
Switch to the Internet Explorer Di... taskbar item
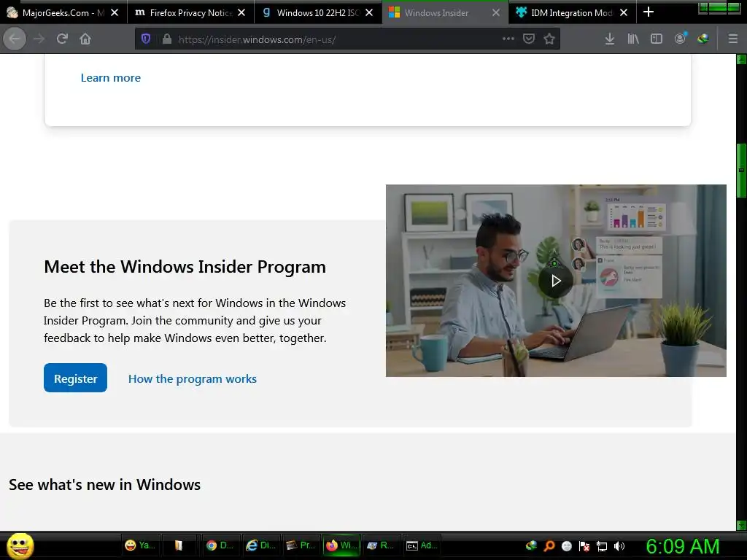261,545
